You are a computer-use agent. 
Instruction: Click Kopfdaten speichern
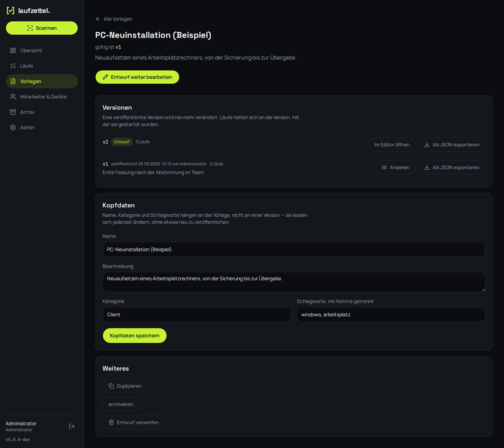point(135,335)
